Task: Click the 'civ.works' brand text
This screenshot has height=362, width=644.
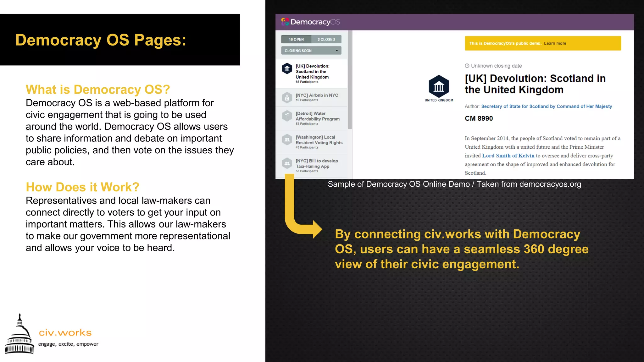Action: point(65,332)
